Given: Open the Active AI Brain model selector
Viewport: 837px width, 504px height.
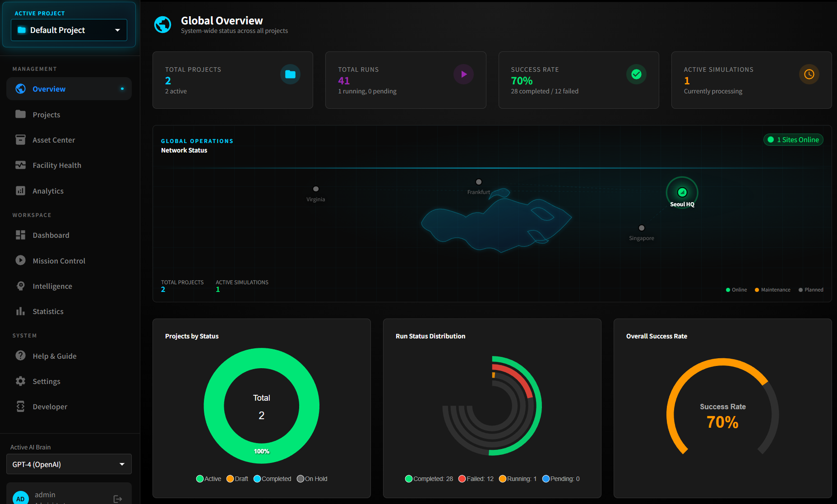Looking at the screenshot, I should [69, 464].
